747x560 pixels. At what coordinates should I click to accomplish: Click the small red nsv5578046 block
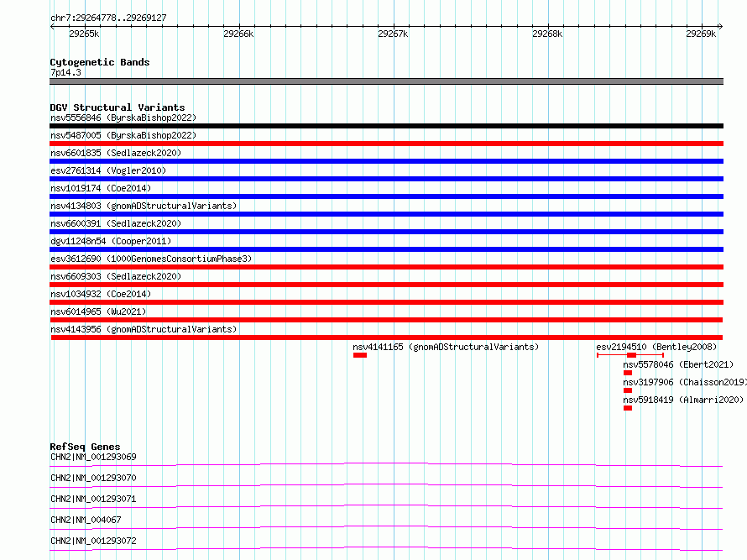click(x=628, y=373)
